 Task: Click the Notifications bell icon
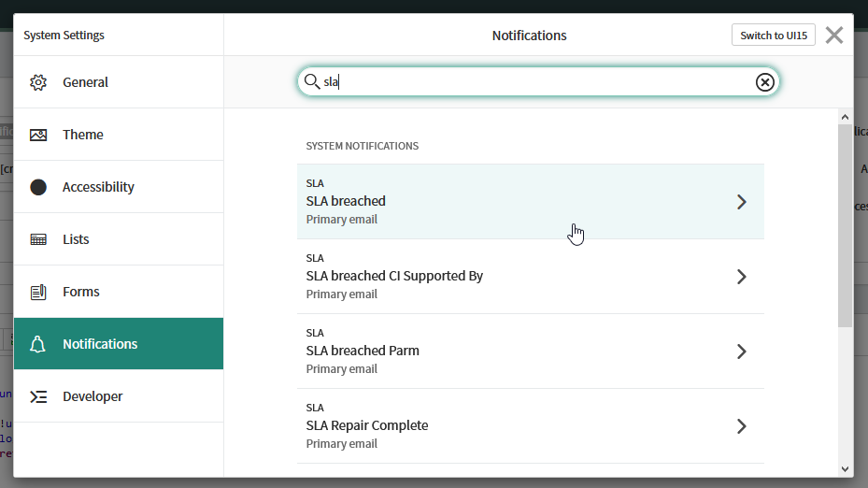click(x=37, y=344)
